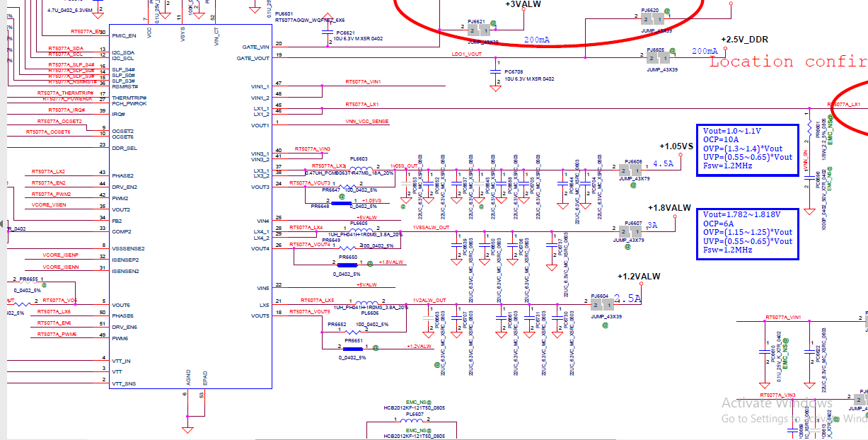Select the COMP2 pin label

(x=122, y=231)
